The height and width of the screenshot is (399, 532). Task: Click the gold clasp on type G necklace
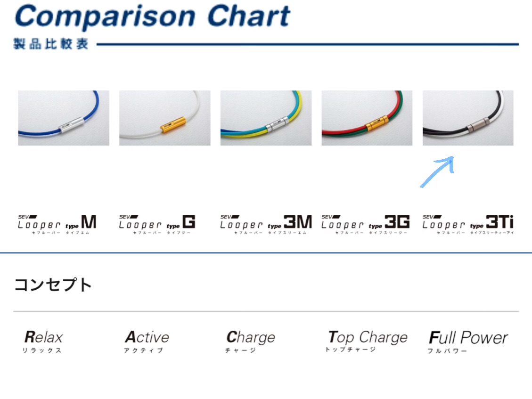pos(172,124)
